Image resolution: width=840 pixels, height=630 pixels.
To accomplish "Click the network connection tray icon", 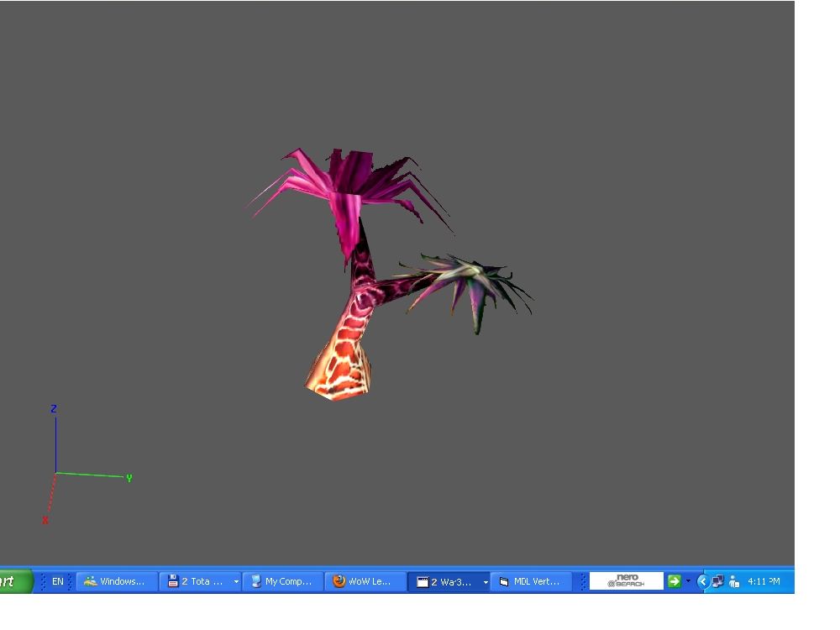I will tap(718, 581).
